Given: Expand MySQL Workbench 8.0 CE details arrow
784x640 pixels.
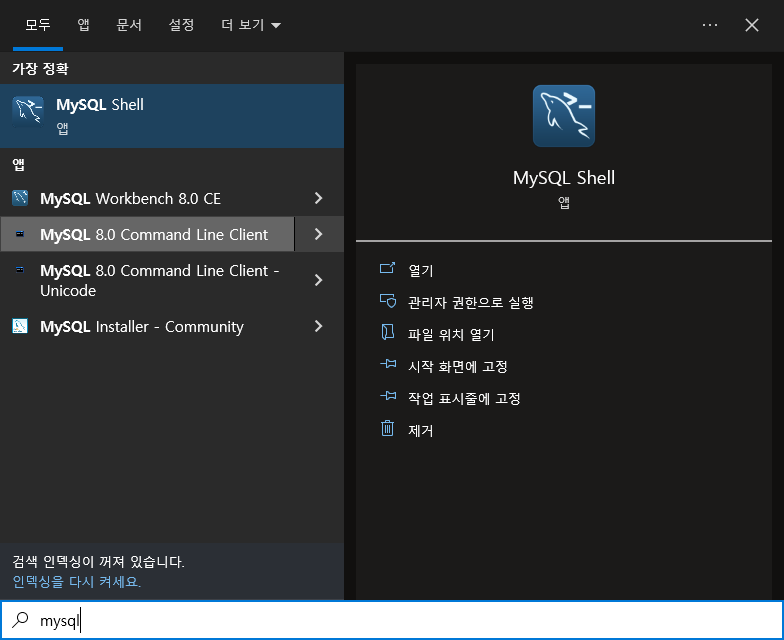Looking at the screenshot, I should [318, 198].
